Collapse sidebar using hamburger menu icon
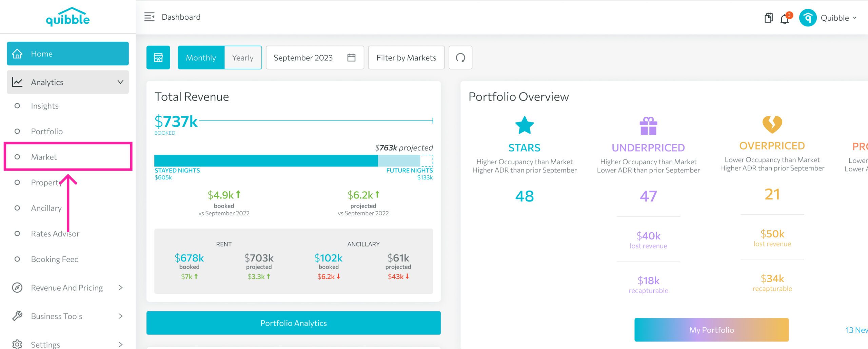The width and height of the screenshot is (868, 349). point(149,17)
